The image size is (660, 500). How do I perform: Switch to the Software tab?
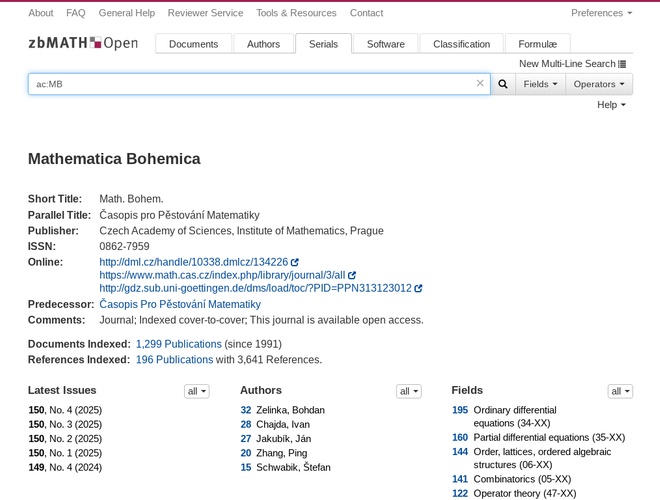(385, 44)
